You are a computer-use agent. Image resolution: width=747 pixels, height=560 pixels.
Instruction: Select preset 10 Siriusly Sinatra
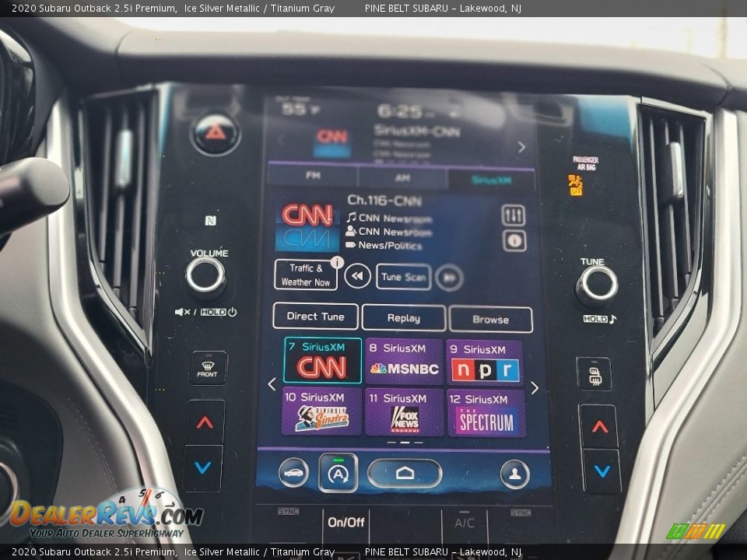click(321, 412)
